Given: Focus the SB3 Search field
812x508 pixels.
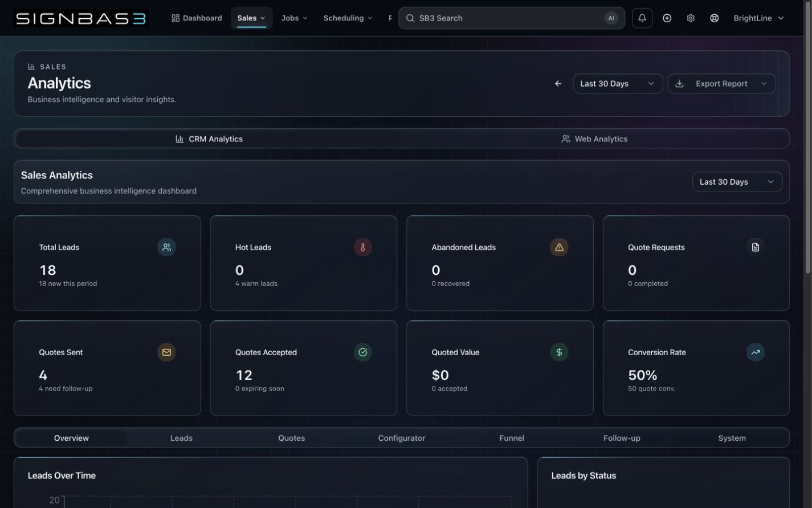Looking at the screenshot, I should [x=511, y=18].
